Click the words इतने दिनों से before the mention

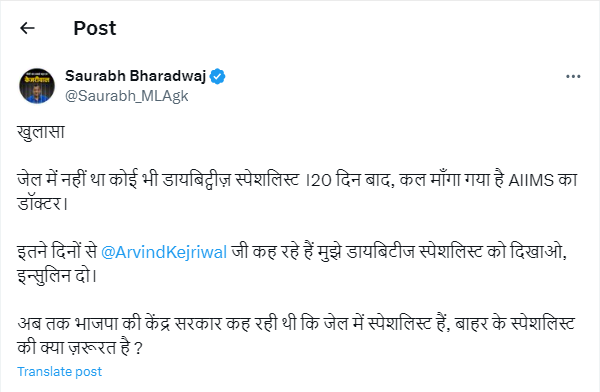tap(57, 252)
